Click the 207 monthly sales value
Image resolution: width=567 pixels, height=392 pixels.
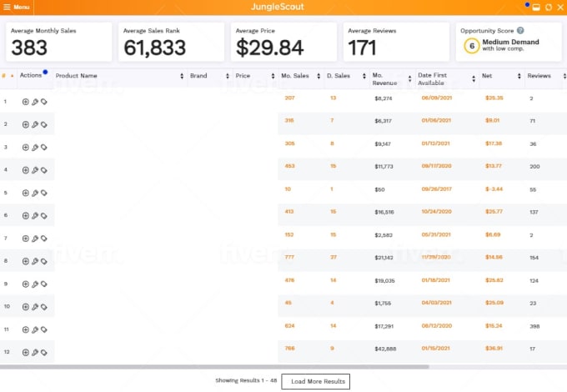289,98
